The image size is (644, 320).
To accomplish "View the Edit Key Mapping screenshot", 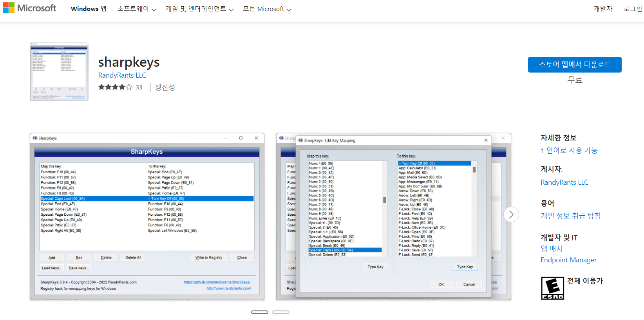I will pos(393,216).
